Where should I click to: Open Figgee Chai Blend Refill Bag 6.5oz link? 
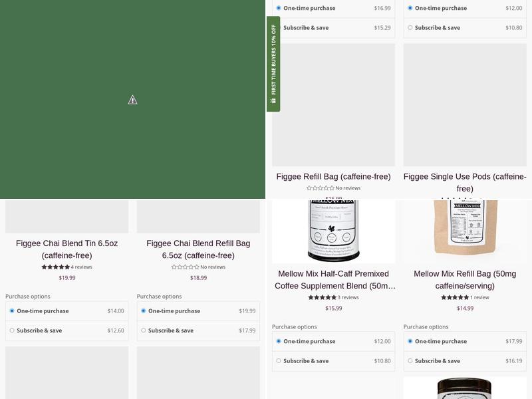pos(198,249)
